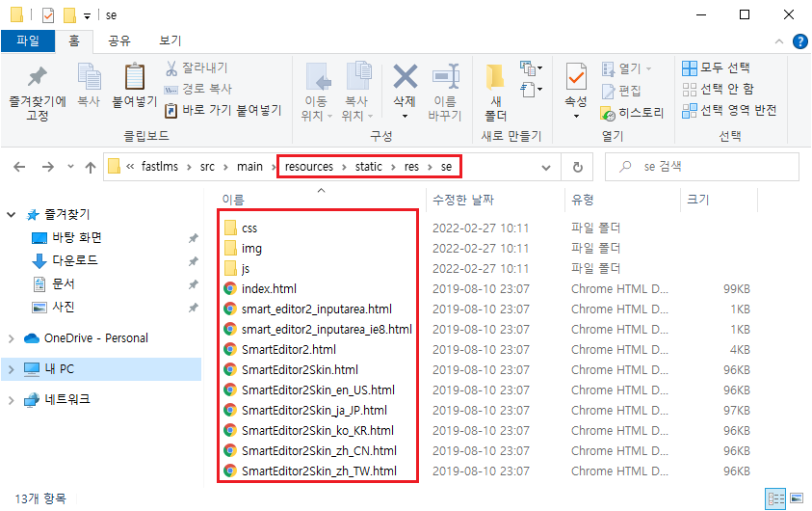
Task: Select 문서 in the sidebar
Action: pos(64,283)
